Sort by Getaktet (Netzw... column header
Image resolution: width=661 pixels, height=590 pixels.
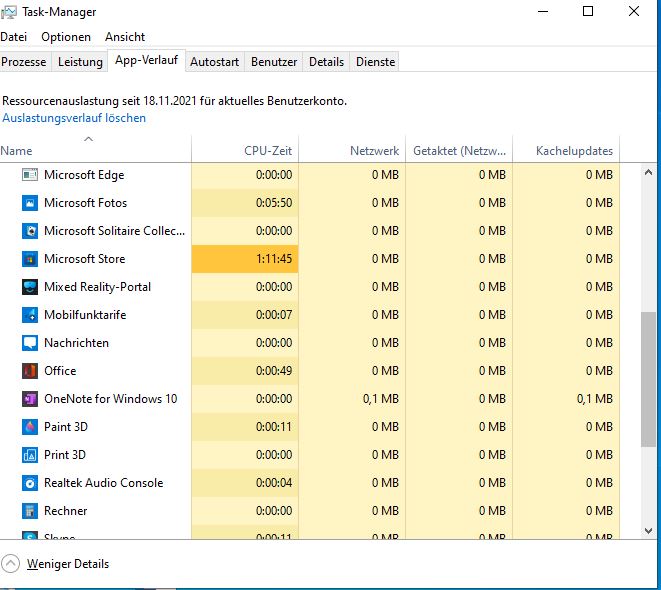point(459,150)
